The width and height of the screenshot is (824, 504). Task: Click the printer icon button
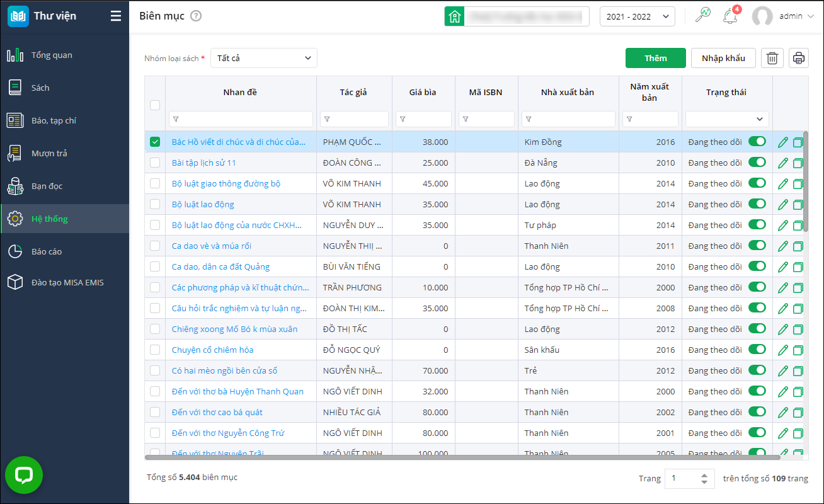tap(799, 58)
